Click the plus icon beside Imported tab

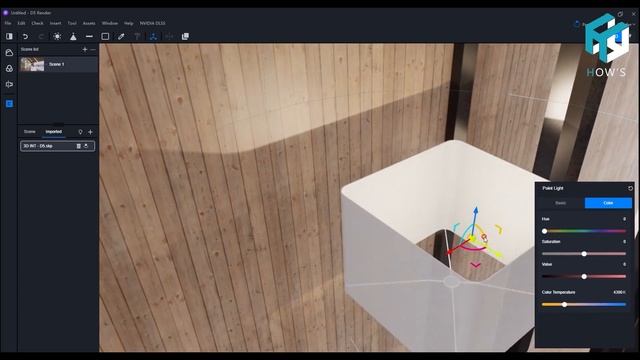[x=90, y=132]
